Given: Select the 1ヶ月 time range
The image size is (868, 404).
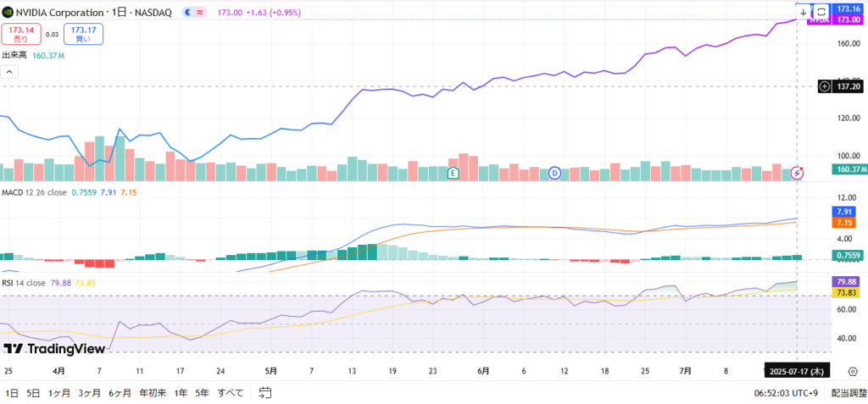Looking at the screenshot, I should tap(58, 393).
